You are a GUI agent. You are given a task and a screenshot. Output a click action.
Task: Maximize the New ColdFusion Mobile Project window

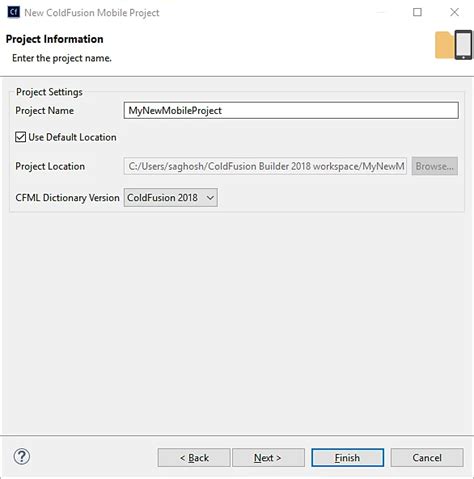417,12
